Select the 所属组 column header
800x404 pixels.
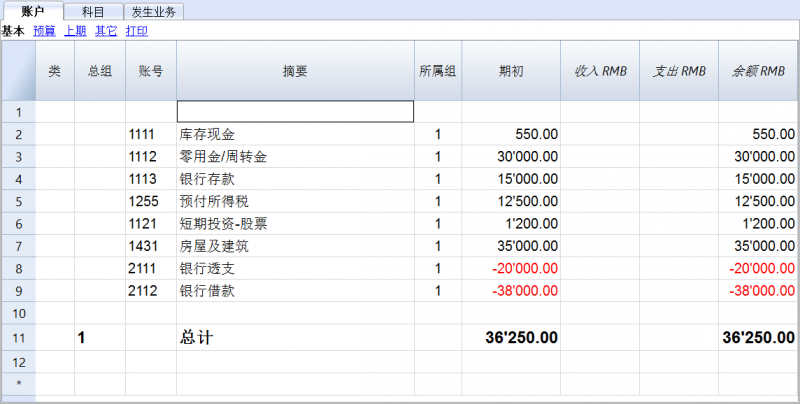(438, 71)
